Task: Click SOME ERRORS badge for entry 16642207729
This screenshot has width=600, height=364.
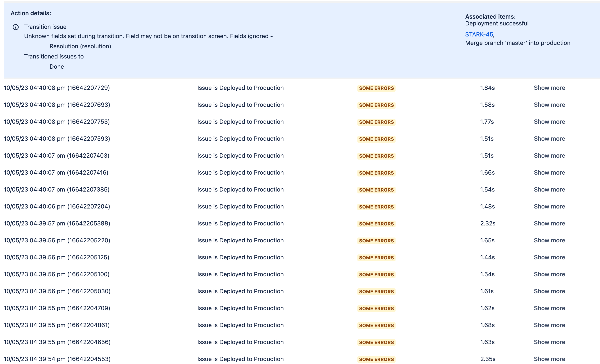Action: pyautogui.click(x=376, y=88)
